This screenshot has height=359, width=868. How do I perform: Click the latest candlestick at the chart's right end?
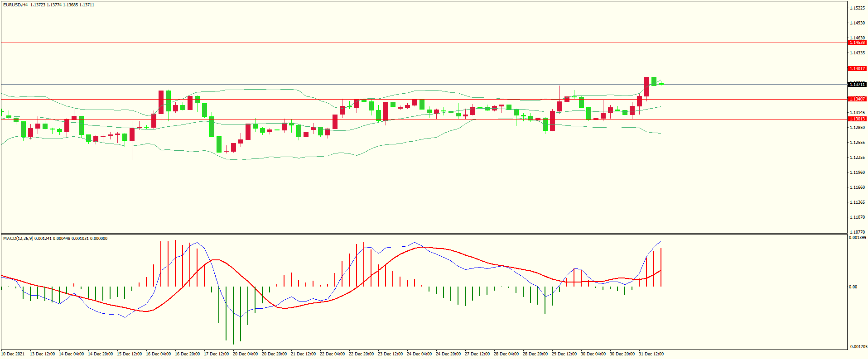click(x=661, y=84)
